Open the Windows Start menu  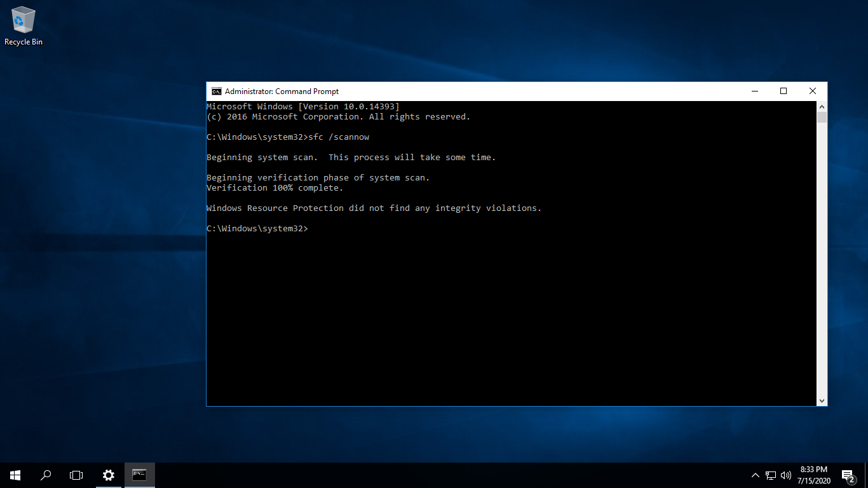[15, 475]
